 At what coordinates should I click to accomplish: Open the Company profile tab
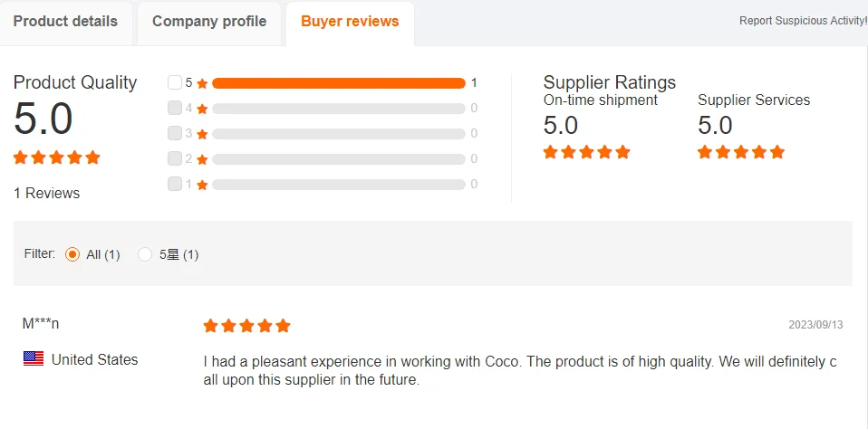click(209, 22)
